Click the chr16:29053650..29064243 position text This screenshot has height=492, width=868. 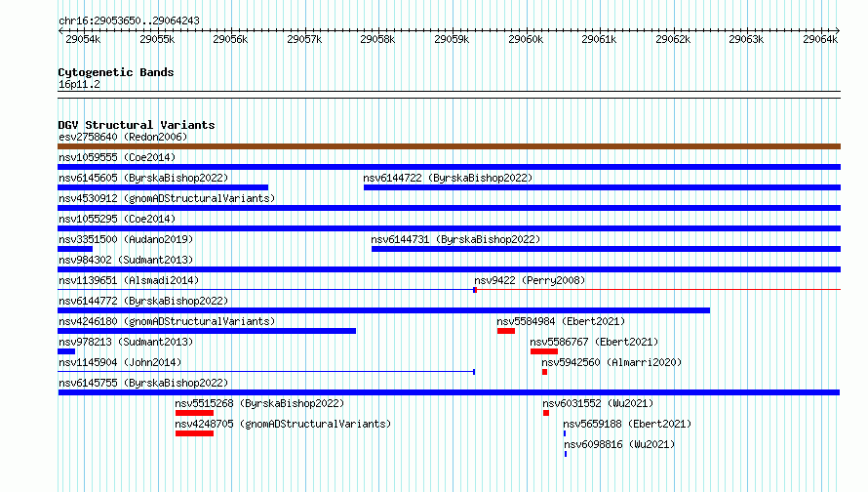(x=129, y=20)
